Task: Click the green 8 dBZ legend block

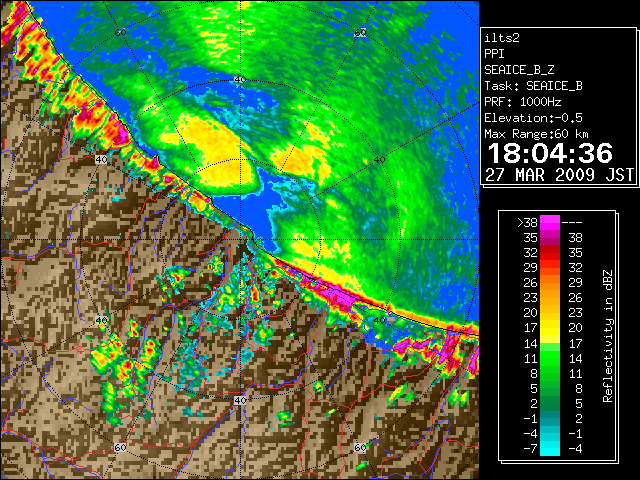Action: pyautogui.click(x=550, y=373)
